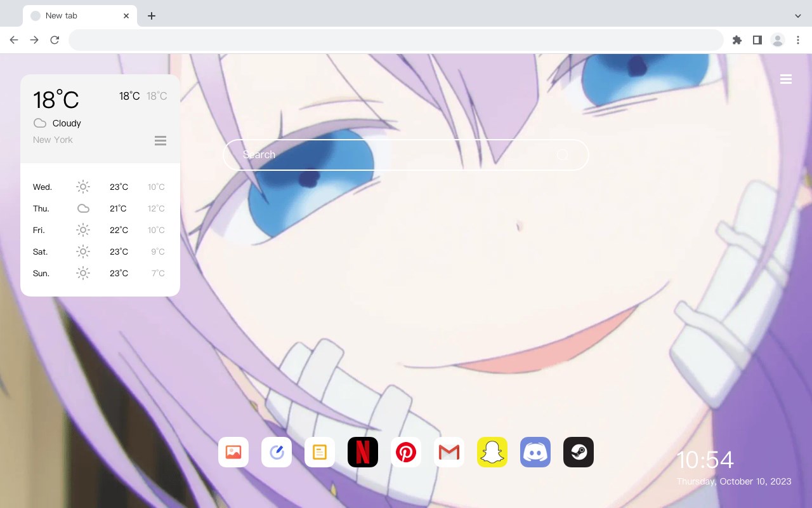This screenshot has width=812, height=508.
Task: Go back to the previous page
Action: tap(14, 40)
